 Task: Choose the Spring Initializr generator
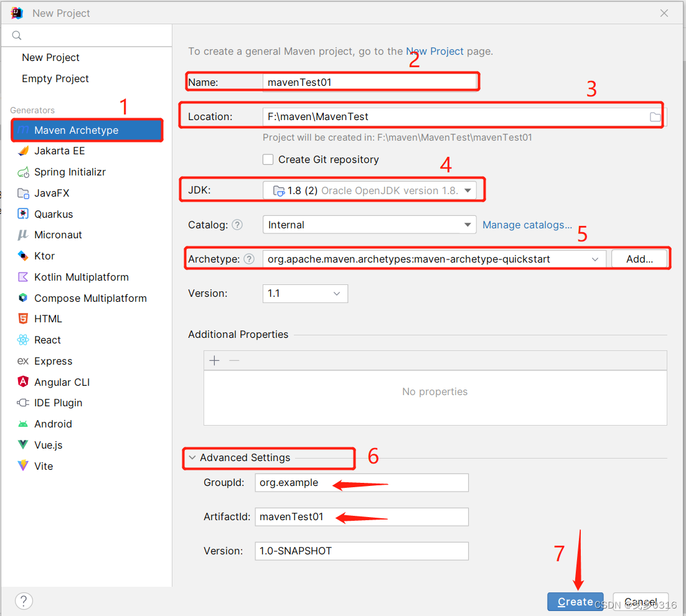[x=70, y=172]
